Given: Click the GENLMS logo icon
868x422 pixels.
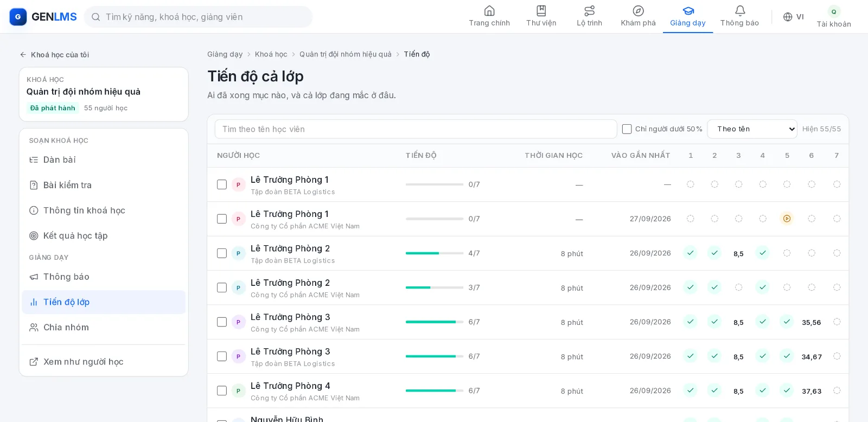Looking at the screenshot, I should click(x=18, y=17).
